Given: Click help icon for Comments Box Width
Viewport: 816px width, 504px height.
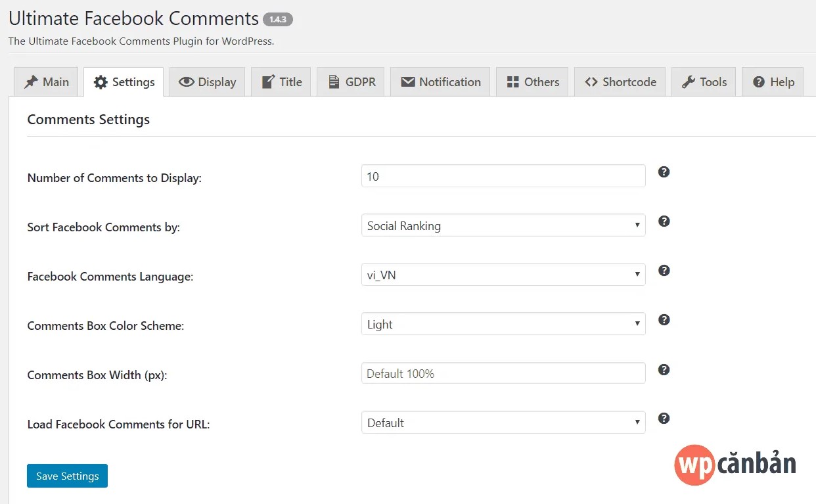Looking at the screenshot, I should click(664, 370).
